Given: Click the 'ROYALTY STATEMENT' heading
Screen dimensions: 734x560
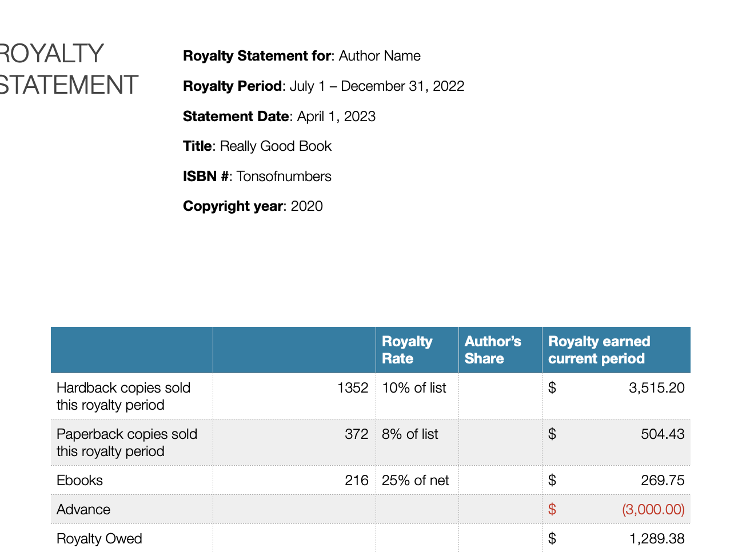Looking at the screenshot, I should [x=69, y=69].
